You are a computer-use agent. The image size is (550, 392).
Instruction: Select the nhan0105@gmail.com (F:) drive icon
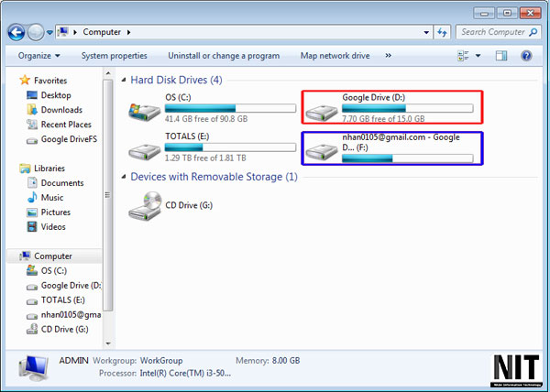[x=322, y=152]
